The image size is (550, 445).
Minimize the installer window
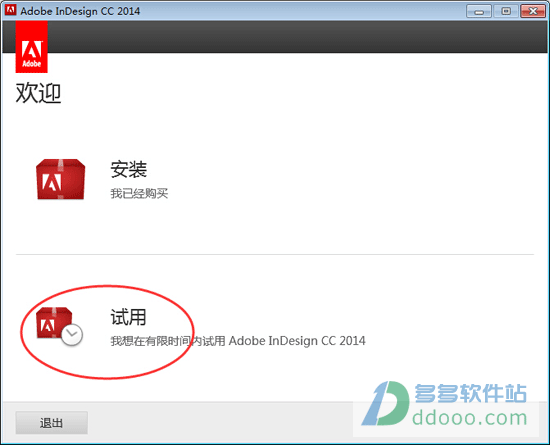point(479,11)
